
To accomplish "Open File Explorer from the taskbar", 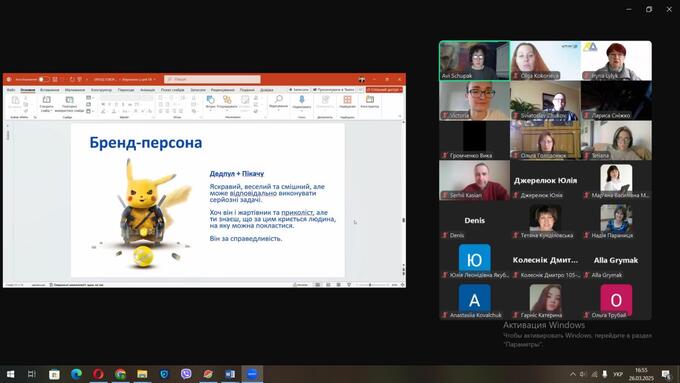I will pos(142,374).
